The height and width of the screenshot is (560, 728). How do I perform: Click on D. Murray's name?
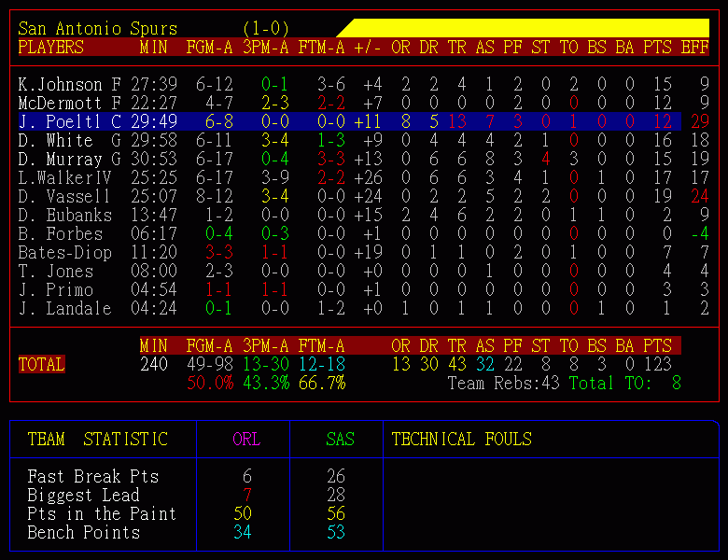56,160
